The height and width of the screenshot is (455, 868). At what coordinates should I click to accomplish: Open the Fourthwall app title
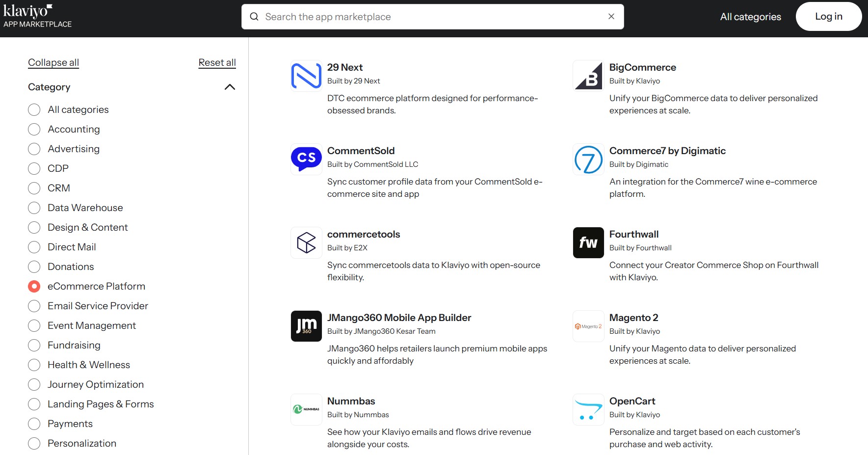click(x=634, y=234)
